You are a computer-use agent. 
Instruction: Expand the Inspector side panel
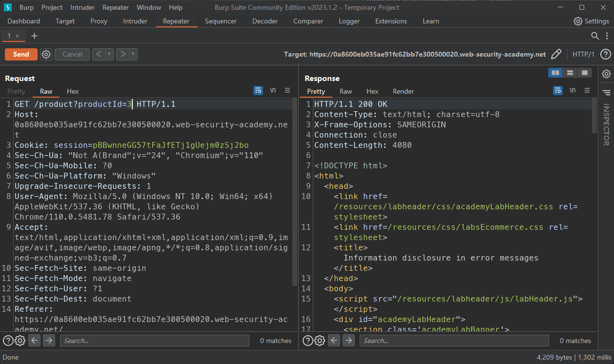pos(606,125)
